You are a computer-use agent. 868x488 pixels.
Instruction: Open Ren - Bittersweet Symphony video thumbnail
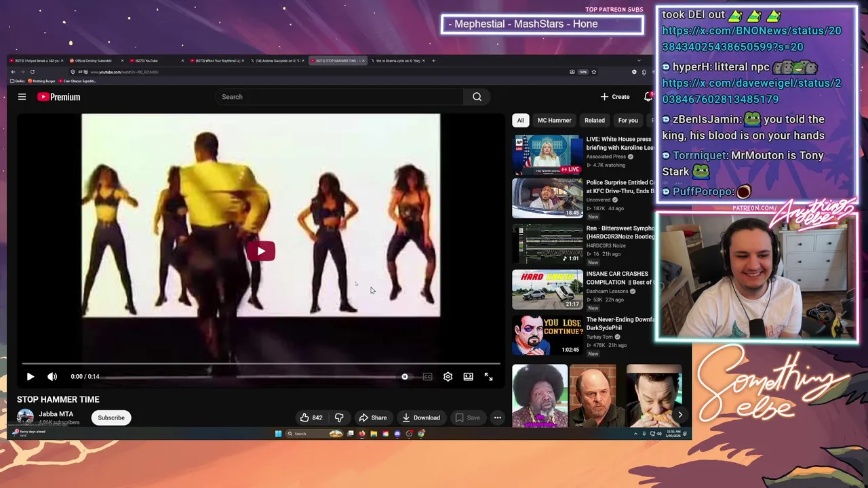point(547,243)
